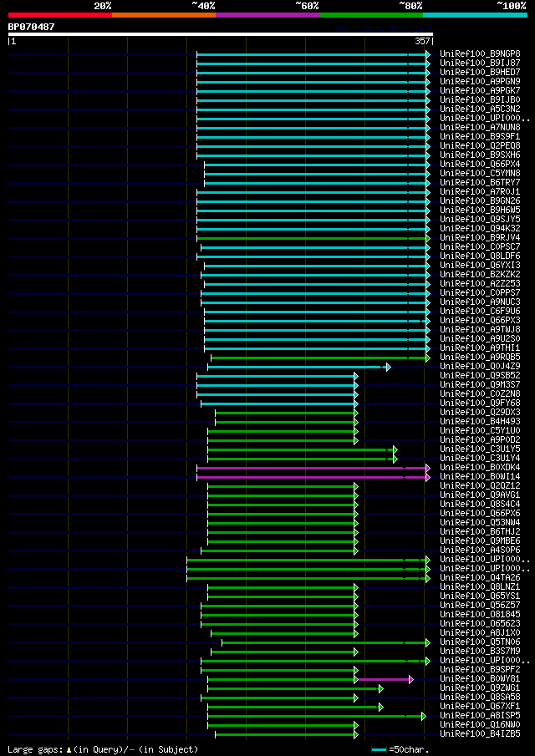Select UniRef100_Q9MBE6 label
The height and width of the screenshot is (756, 535).
[480, 541]
